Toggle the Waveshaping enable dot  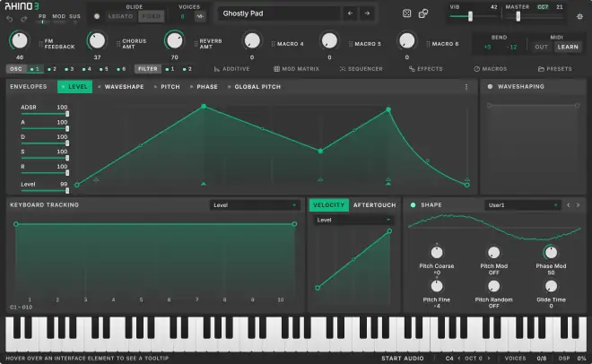(490, 86)
